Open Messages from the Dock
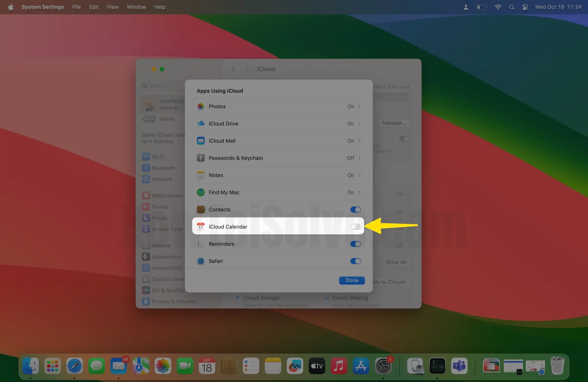This screenshot has height=382, width=588. [x=96, y=366]
